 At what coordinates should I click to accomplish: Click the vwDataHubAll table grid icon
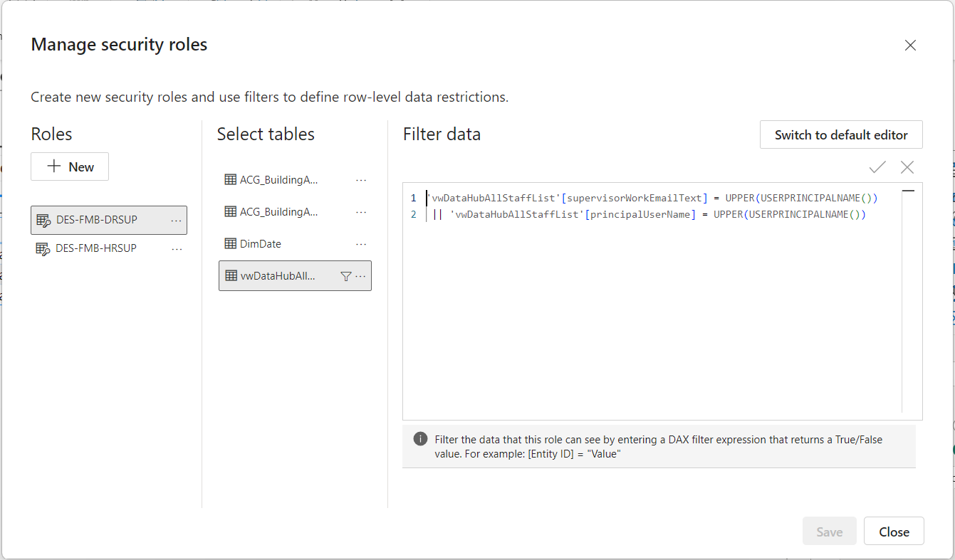[231, 276]
